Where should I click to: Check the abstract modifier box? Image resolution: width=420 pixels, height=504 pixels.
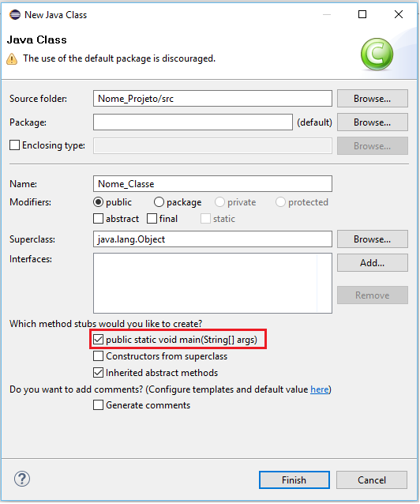(99, 219)
